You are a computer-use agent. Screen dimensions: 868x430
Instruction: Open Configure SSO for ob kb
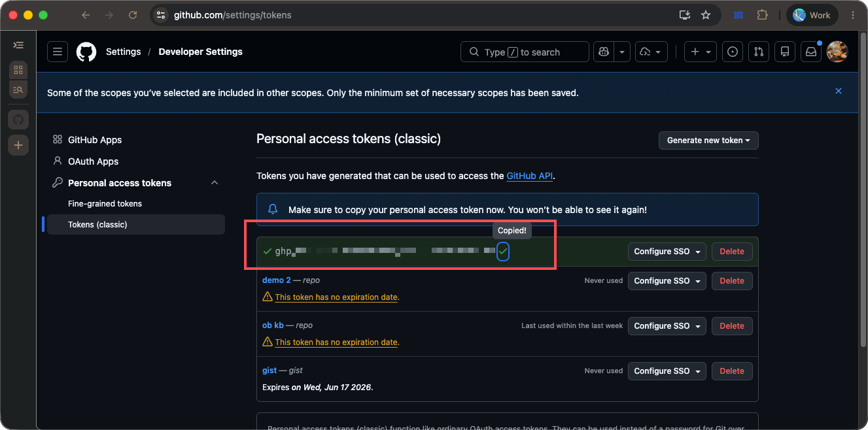pyautogui.click(x=667, y=326)
